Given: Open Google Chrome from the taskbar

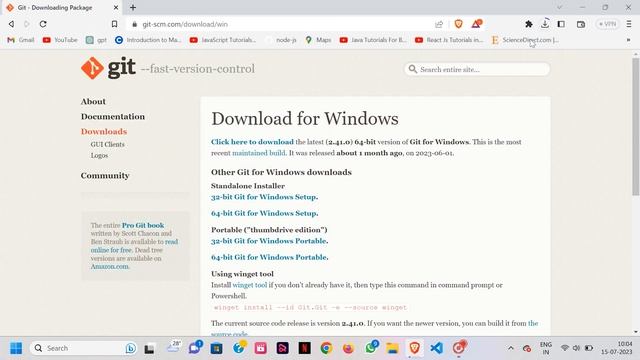Looking at the screenshot, I should pyautogui.click(x=326, y=348).
